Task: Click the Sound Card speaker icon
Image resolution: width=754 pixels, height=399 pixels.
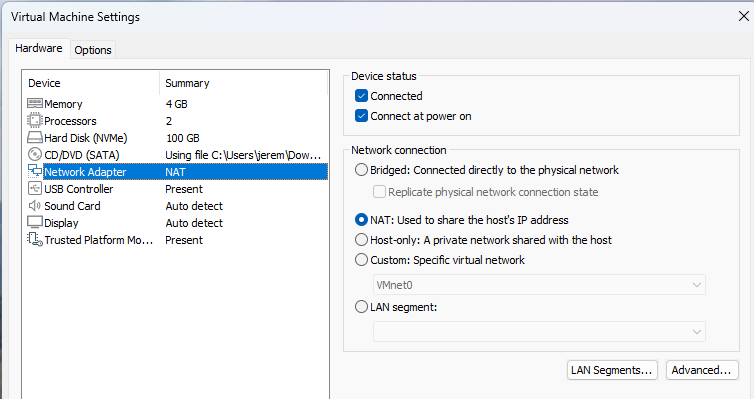Action: (35, 206)
